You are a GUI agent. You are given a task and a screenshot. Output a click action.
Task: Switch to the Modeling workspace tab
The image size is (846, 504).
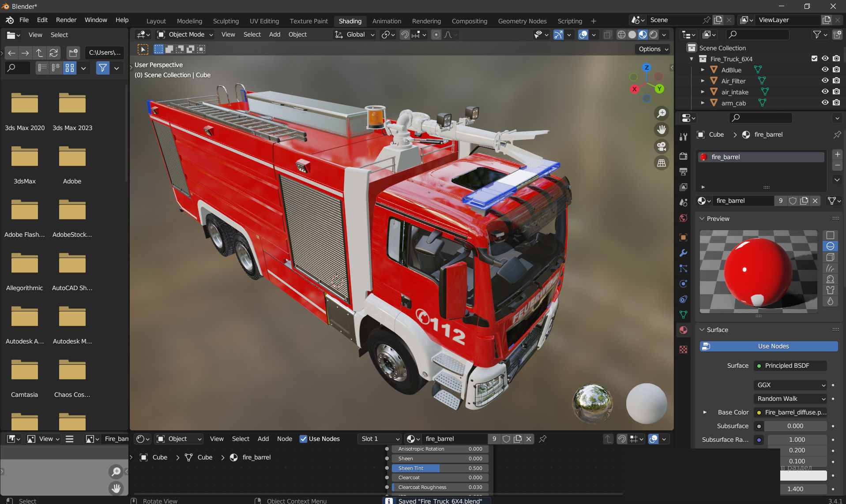[189, 21]
